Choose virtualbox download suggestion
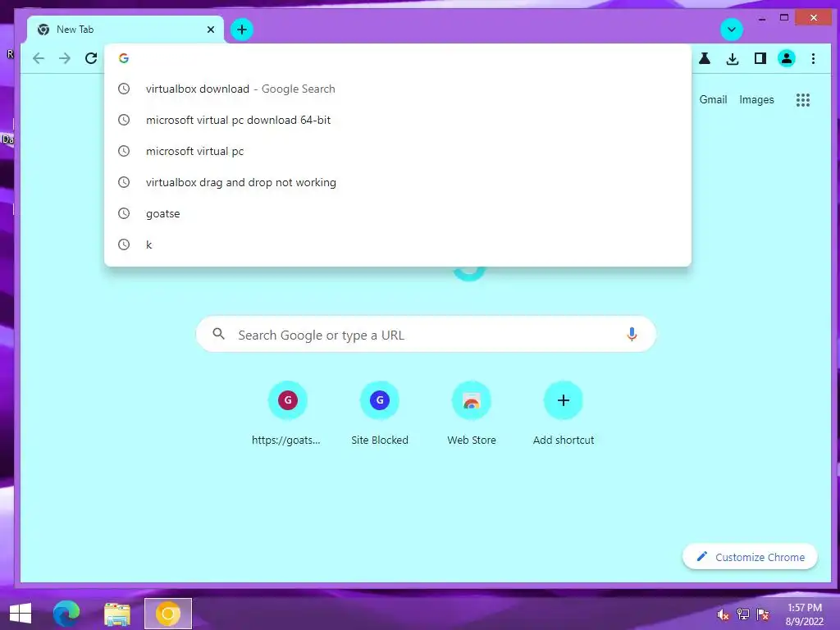The width and height of the screenshot is (840, 630). tap(398, 89)
